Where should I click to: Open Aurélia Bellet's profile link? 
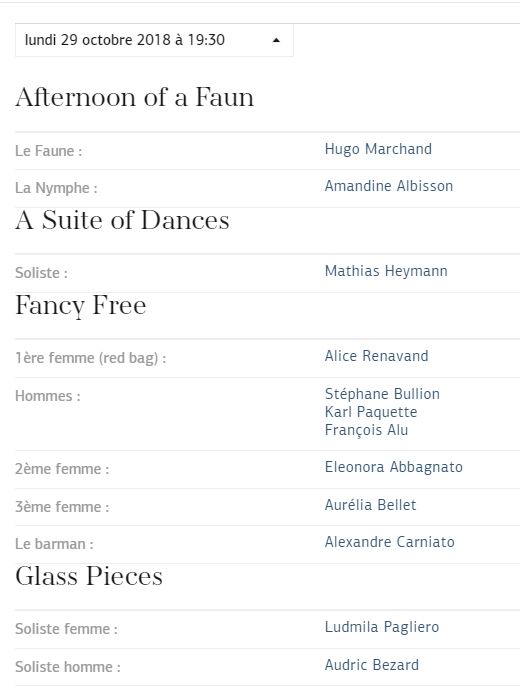370,505
